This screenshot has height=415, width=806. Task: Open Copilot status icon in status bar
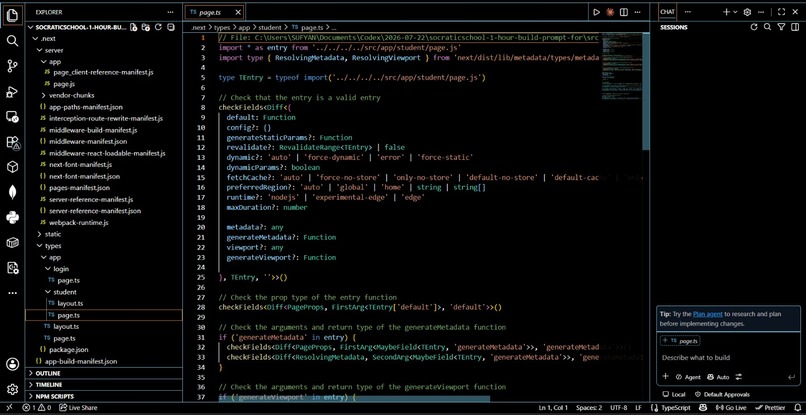(x=703, y=407)
